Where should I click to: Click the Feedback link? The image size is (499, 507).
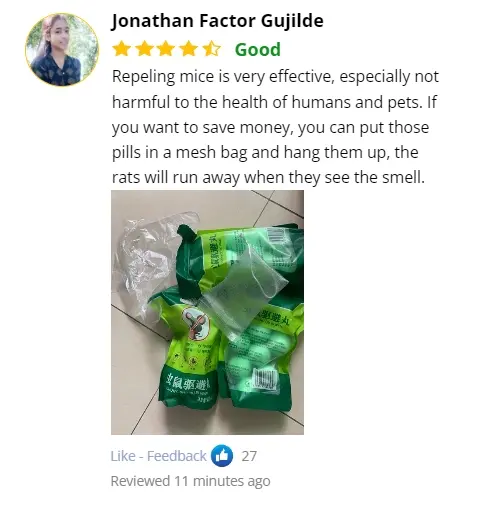click(x=177, y=456)
